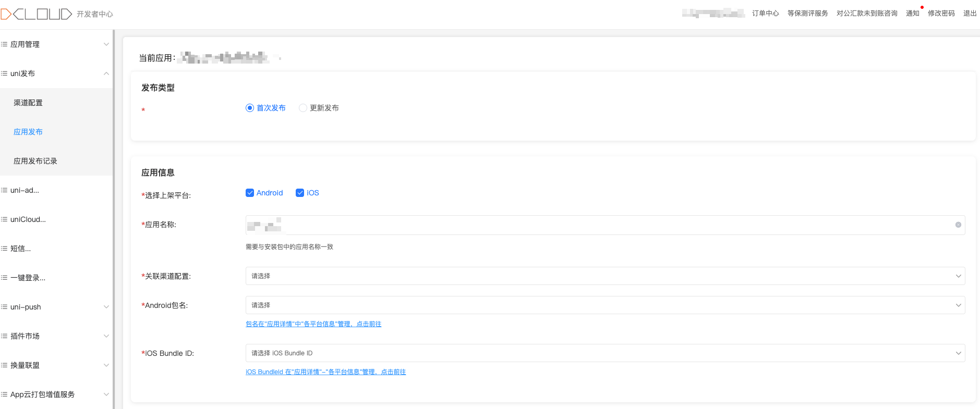Screen dimensions: 980x409
Task: Clear the 应用名称 field with the X icon
Action: [x=958, y=225]
